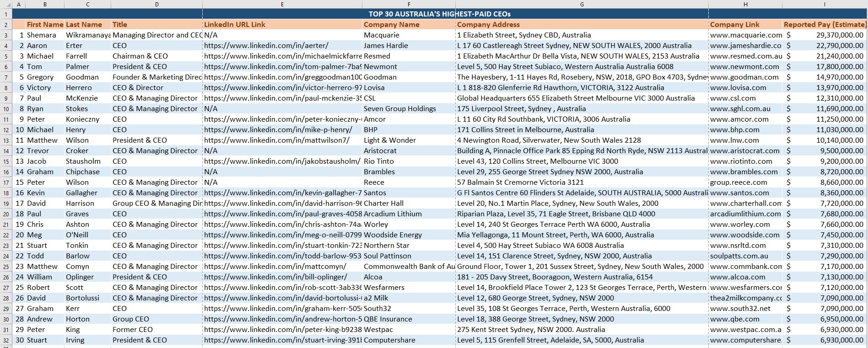Select the 8,360,000.00 pay cell
Image resolution: width=868 pixels, height=348 pixels.
point(825,193)
